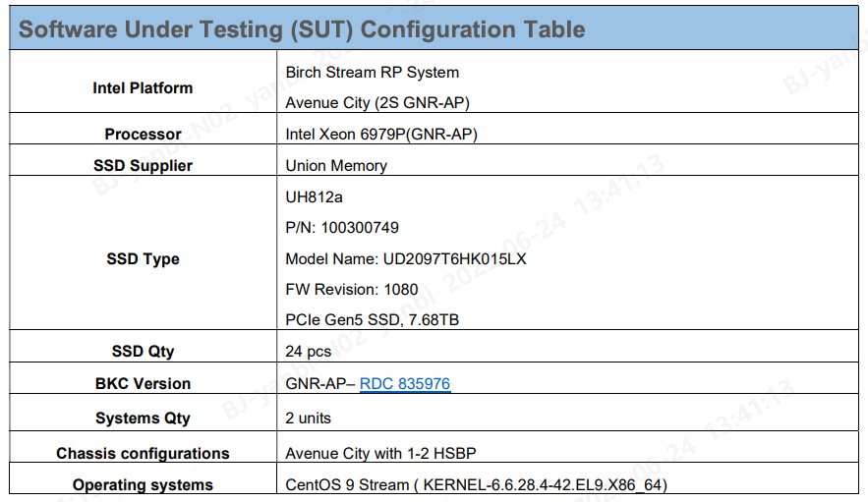The image size is (868, 502).
Task: Select the Intel Platform row label
Action: [x=143, y=87]
